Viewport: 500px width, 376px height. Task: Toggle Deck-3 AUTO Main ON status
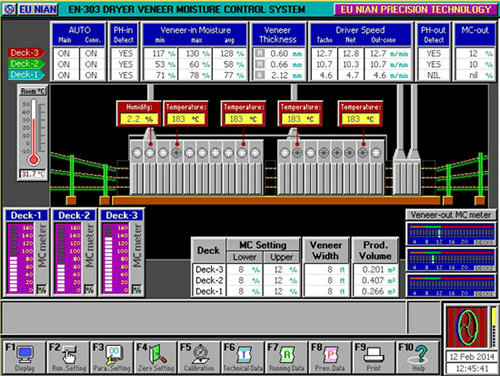(x=64, y=53)
